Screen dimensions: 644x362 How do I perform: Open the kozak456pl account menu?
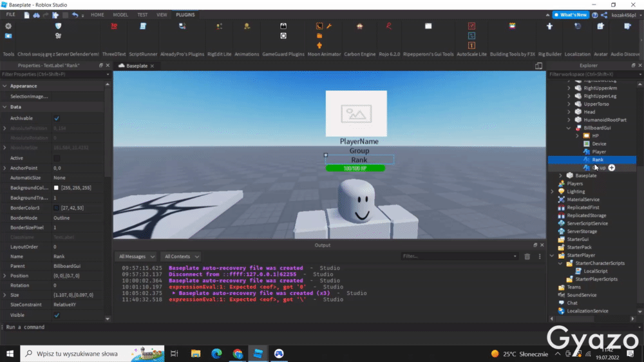pos(625,15)
